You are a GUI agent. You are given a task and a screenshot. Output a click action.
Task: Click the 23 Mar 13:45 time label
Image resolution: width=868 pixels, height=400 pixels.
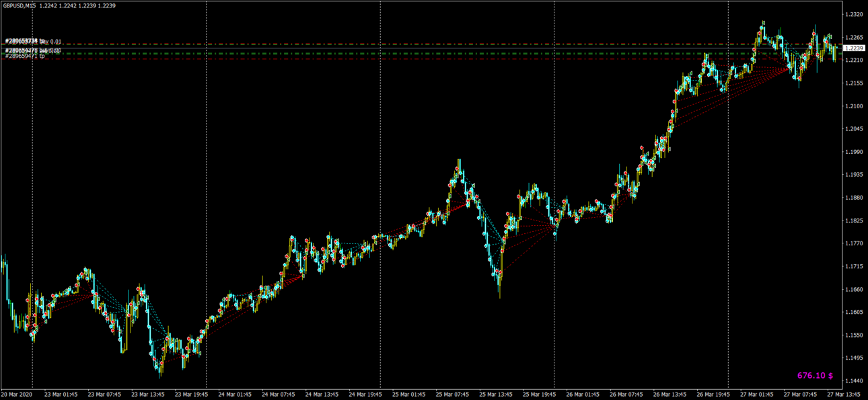tap(147, 395)
